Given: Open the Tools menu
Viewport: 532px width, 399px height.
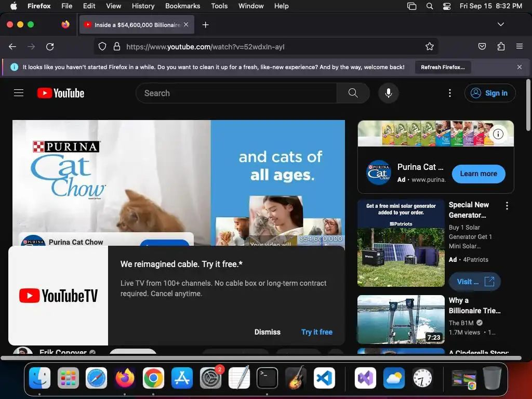Looking at the screenshot, I should coord(219,6).
